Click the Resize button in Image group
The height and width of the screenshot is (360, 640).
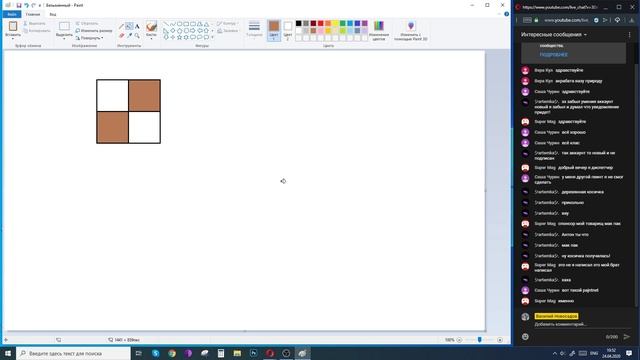[x=93, y=31]
